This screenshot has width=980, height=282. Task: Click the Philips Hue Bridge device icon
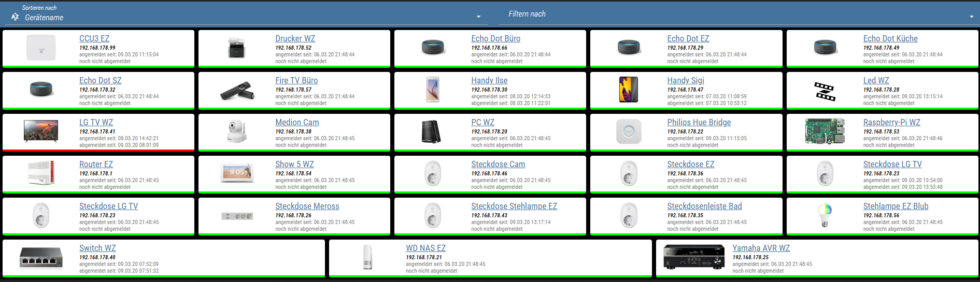pos(629,131)
